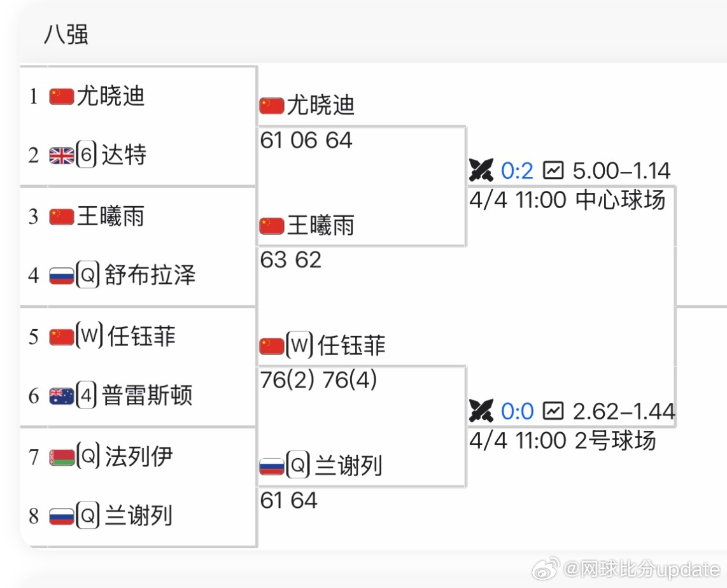
Task: Click the Belarus flag beside 法列伊
Action: click(60, 456)
